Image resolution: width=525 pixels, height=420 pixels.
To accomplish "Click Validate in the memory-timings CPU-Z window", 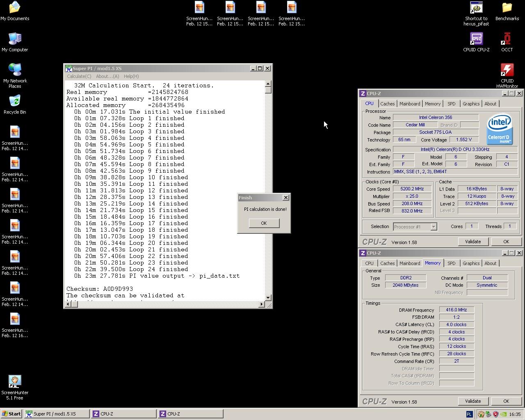I will tap(473, 401).
